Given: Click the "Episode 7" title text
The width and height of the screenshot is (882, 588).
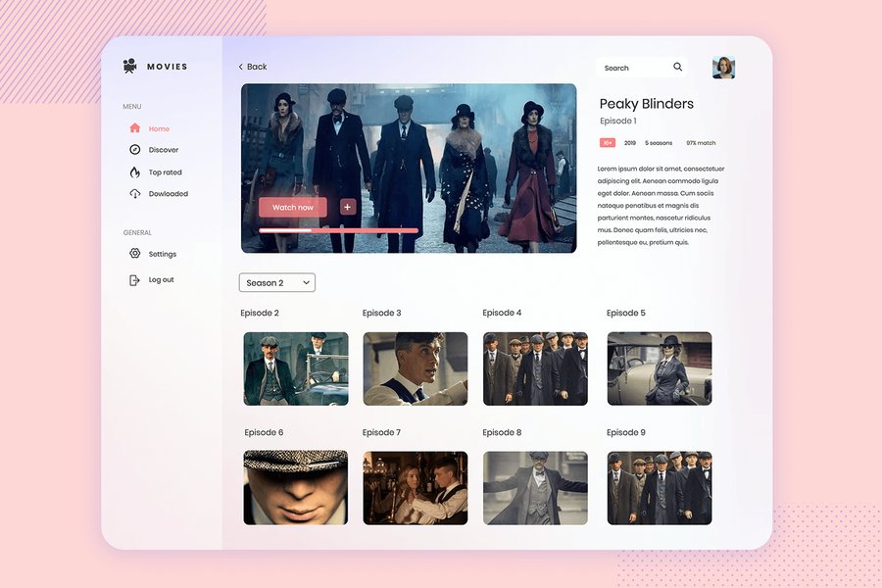Looking at the screenshot, I should pyautogui.click(x=381, y=432).
